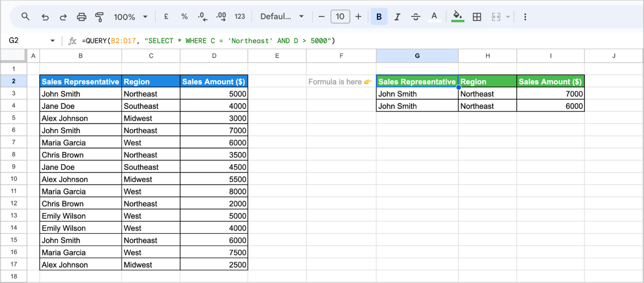Undo the last action
Image resolution: width=644 pixels, height=283 pixels.
pyautogui.click(x=45, y=17)
